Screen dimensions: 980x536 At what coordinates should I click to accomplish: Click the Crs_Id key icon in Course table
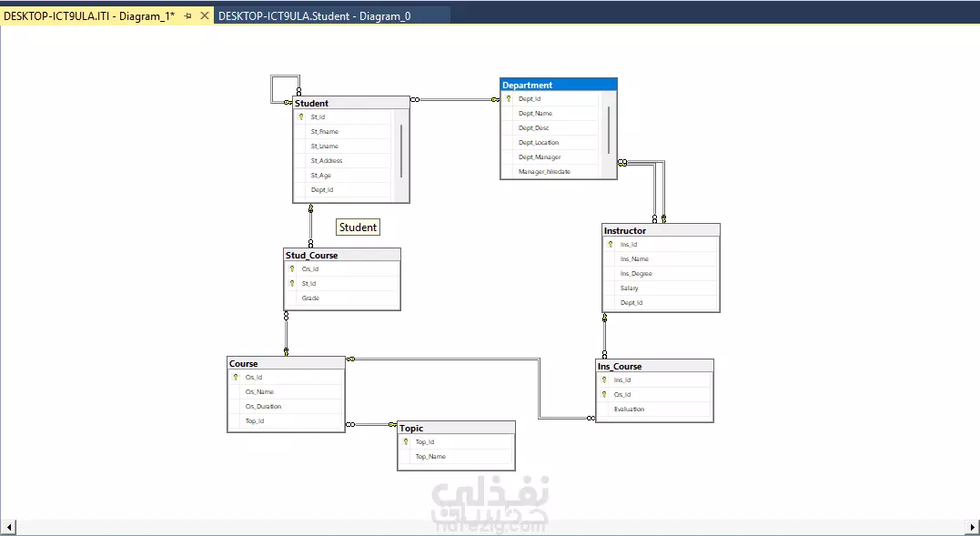click(236, 378)
